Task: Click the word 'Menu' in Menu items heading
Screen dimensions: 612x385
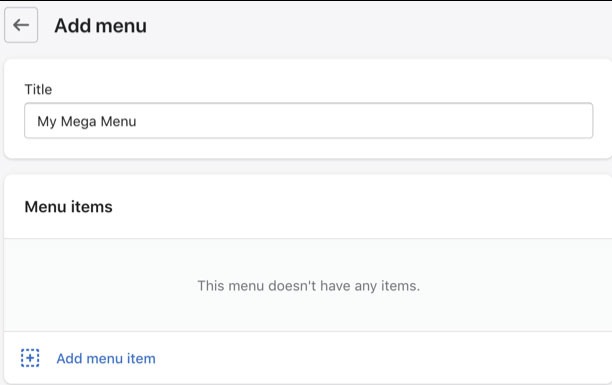Action: [45, 207]
